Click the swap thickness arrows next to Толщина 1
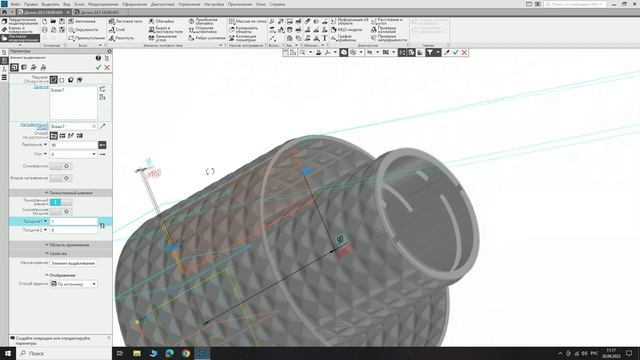Image resolution: width=640 pixels, height=360 pixels. 102,225
